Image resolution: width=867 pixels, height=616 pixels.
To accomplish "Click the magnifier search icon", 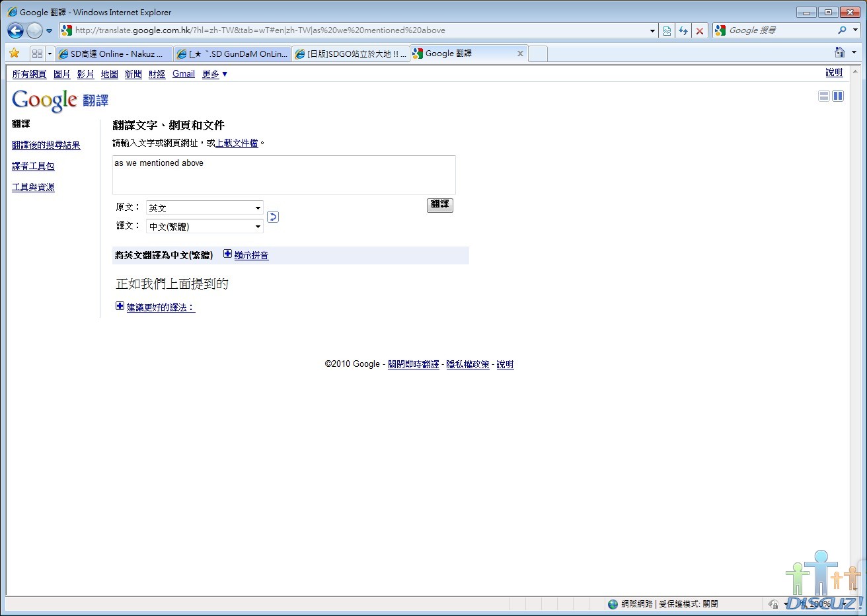I will click(x=842, y=30).
